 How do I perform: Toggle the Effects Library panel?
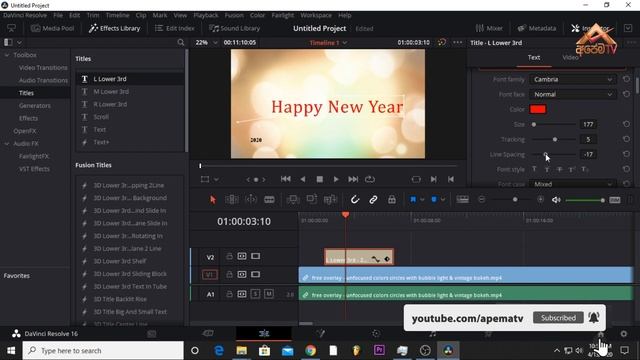click(114, 28)
